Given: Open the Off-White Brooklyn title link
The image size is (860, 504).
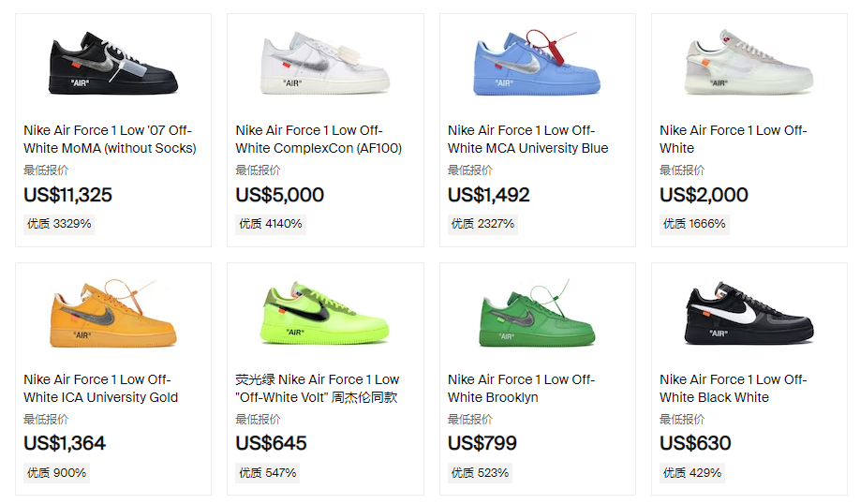Looking at the screenshot, I should click(x=521, y=388).
